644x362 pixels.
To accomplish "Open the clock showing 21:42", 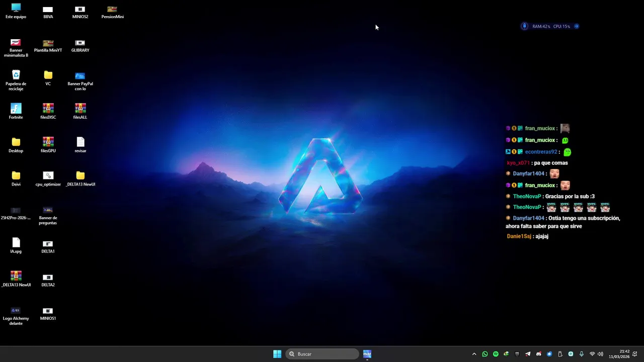I will click(x=619, y=354).
